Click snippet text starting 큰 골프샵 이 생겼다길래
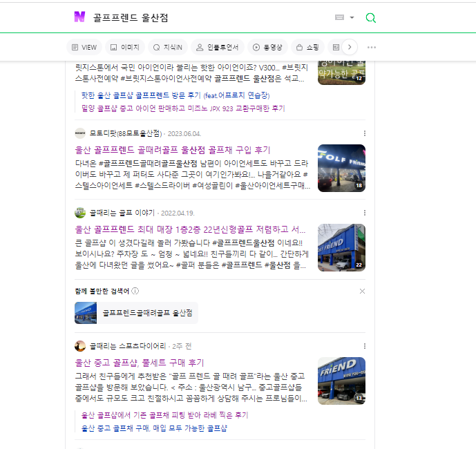This screenshot has height=449, width=476. [192, 254]
